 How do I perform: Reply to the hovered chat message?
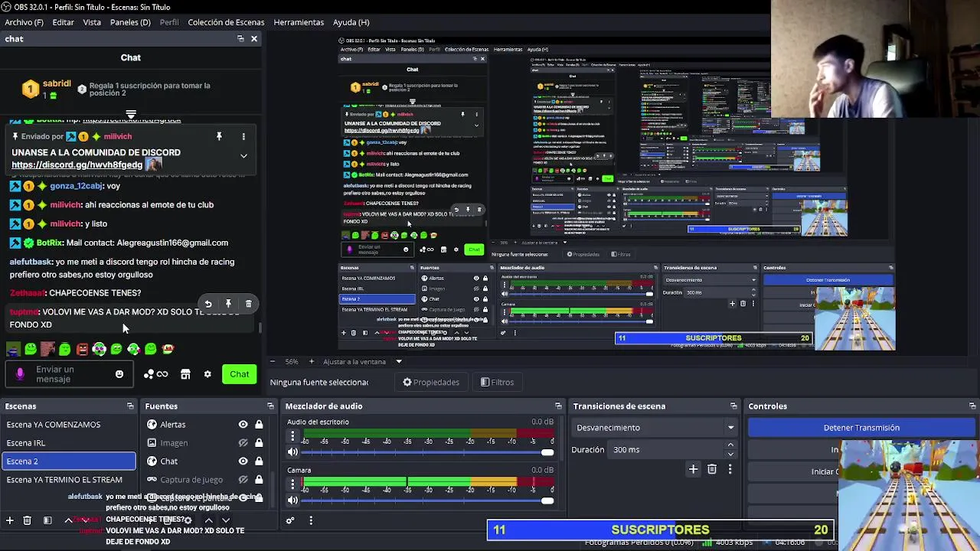(x=208, y=304)
